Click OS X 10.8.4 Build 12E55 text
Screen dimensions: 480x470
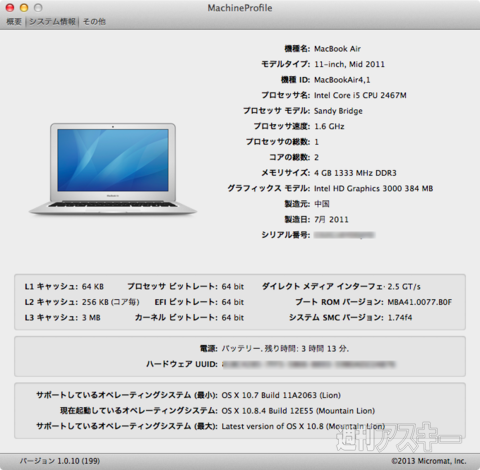point(298,411)
